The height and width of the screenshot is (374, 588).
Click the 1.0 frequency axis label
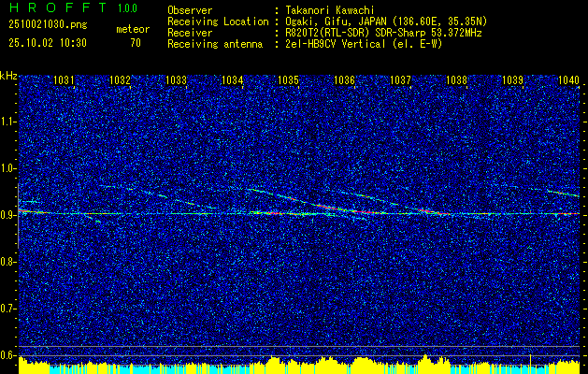(x=7, y=168)
